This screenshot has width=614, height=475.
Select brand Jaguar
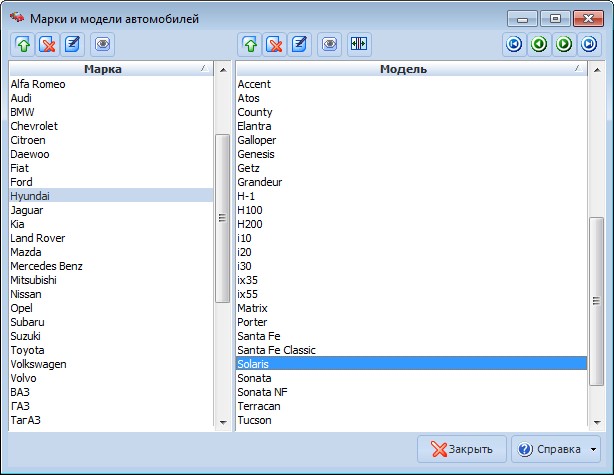[111, 210]
